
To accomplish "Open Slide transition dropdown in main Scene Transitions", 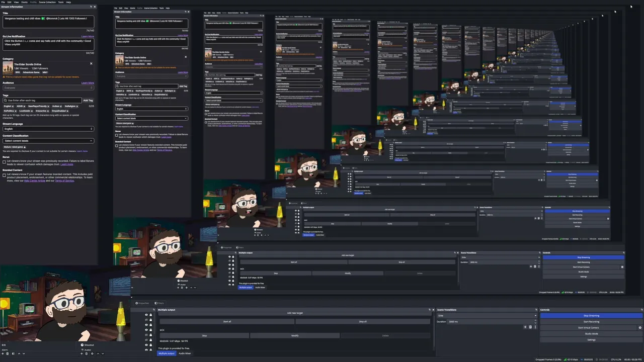I will click(x=487, y=316).
